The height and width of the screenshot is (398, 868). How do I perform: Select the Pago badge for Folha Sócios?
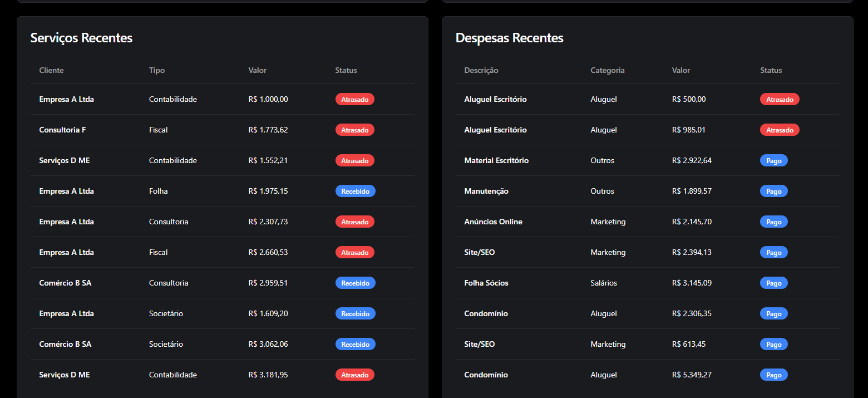pos(773,283)
